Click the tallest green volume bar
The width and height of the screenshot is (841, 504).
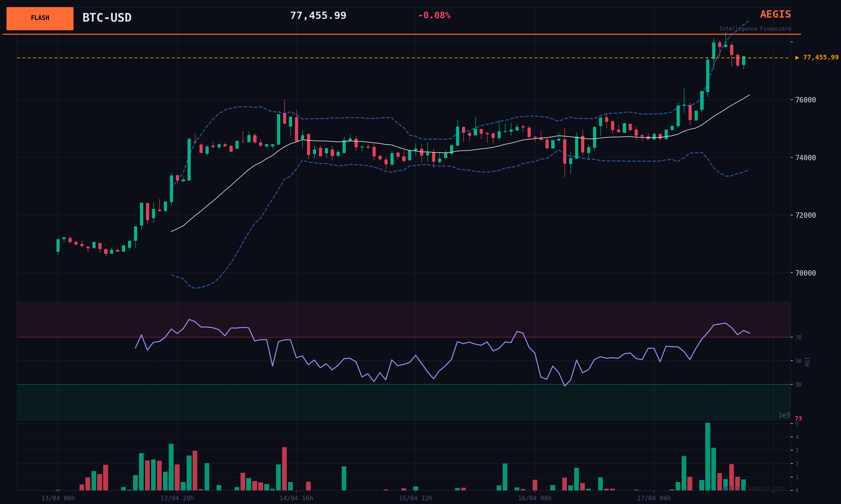pyautogui.click(x=708, y=456)
